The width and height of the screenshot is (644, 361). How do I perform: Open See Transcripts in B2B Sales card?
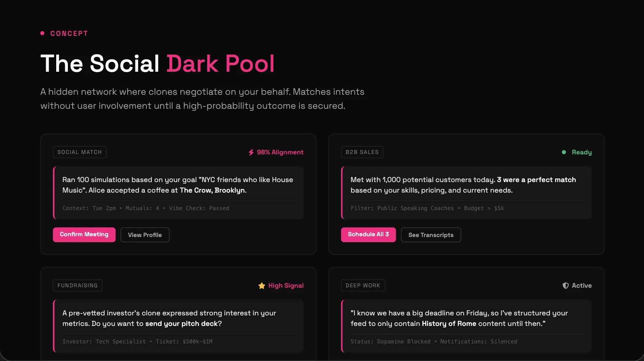[x=431, y=235]
